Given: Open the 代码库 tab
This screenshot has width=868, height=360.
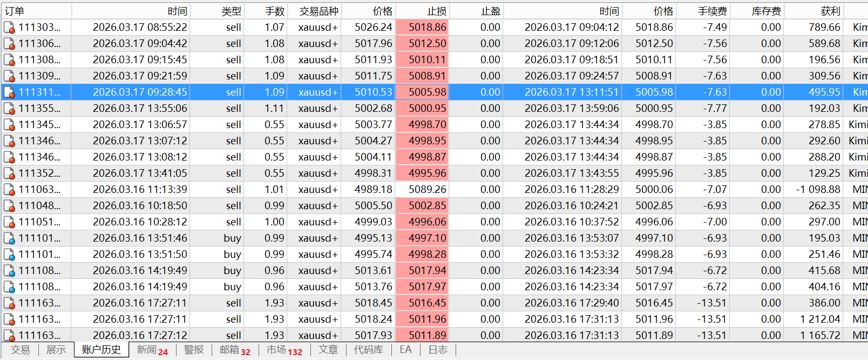Looking at the screenshot, I should coord(369,350).
